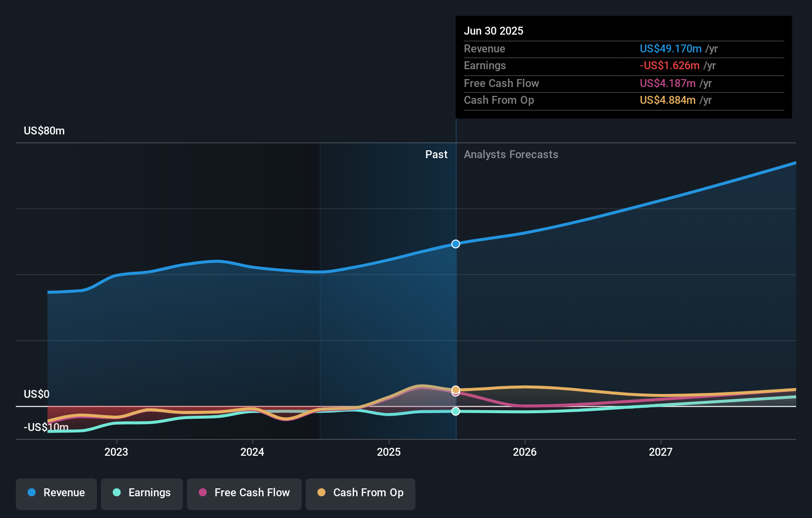Select the blue Revenue data point marker
The height and width of the screenshot is (518, 812).
(x=455, y=243)
